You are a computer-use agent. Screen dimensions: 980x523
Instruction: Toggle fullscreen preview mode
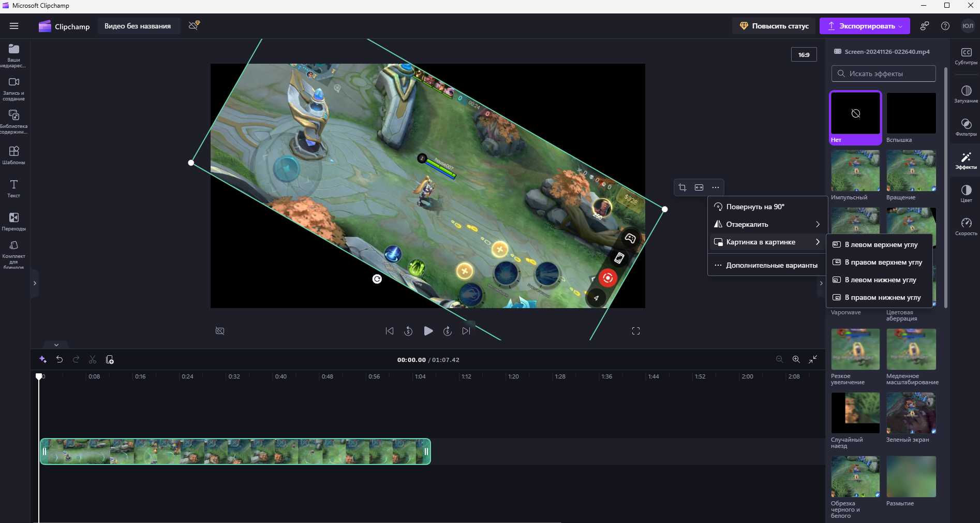(x=636, y=331)
